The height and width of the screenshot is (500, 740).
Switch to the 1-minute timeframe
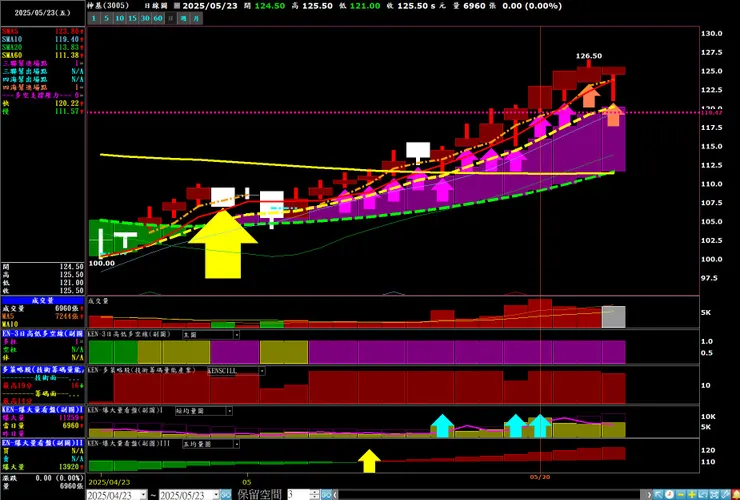tap(93, 18)
